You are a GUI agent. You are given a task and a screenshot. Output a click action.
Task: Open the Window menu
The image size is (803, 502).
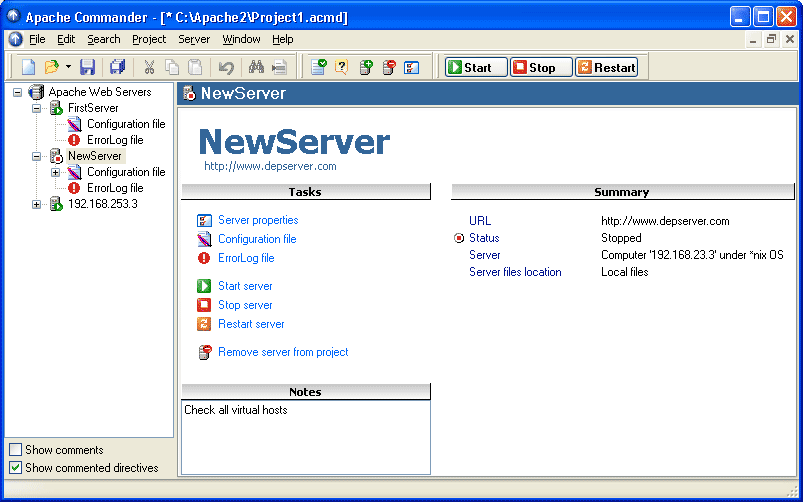[x=241, y=39]
